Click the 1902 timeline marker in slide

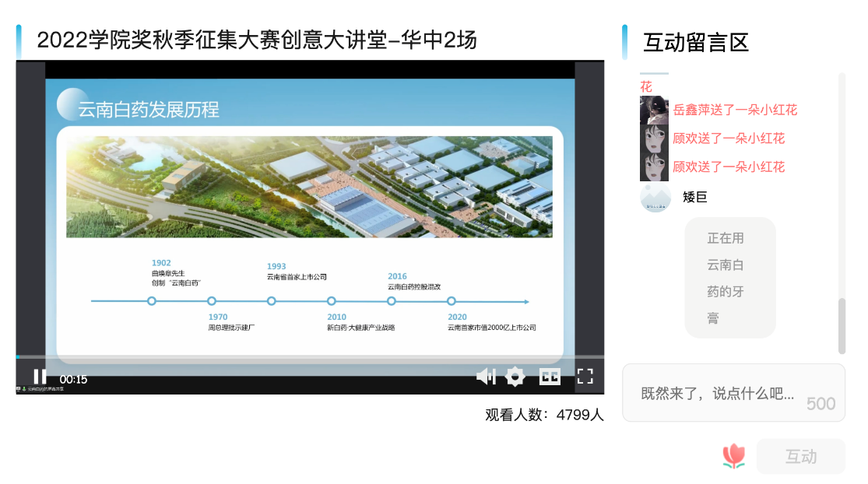(152, 301)
